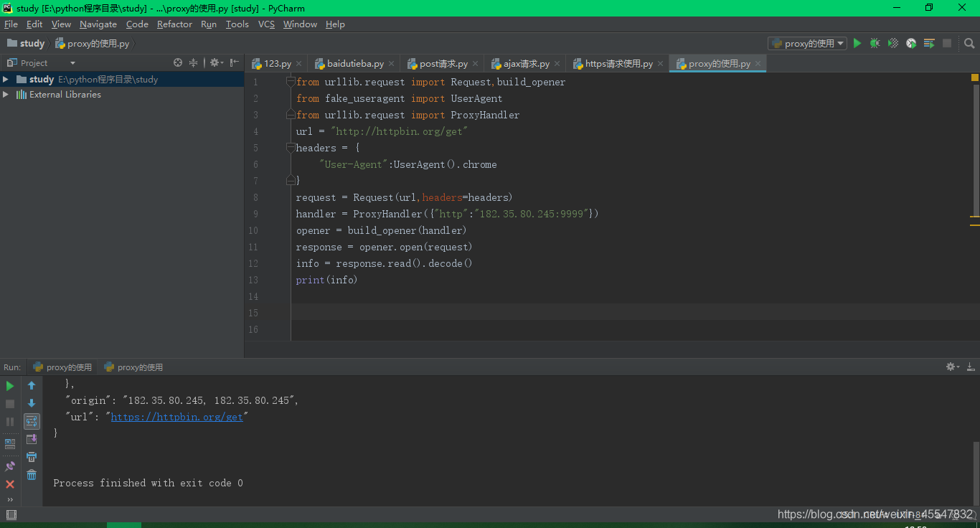Click the yellow inspection indicator square
Screen dimensions: 980x528
point(975,77)
